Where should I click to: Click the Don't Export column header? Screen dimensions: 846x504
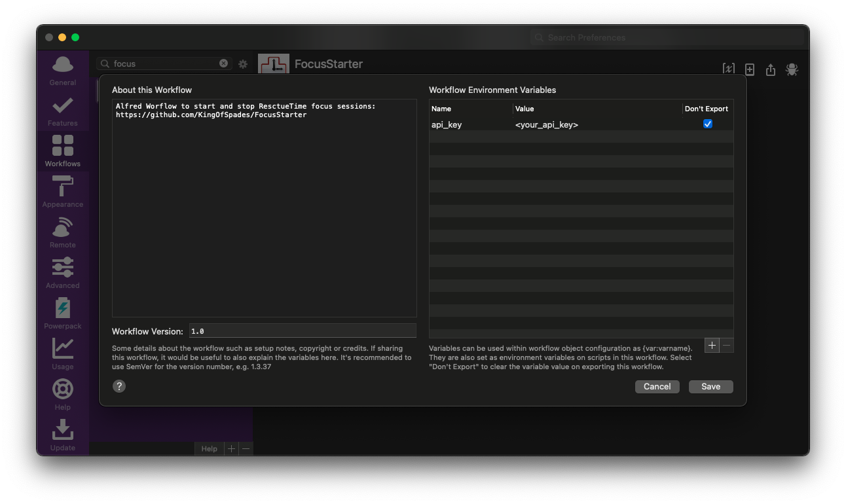point(707,109)
